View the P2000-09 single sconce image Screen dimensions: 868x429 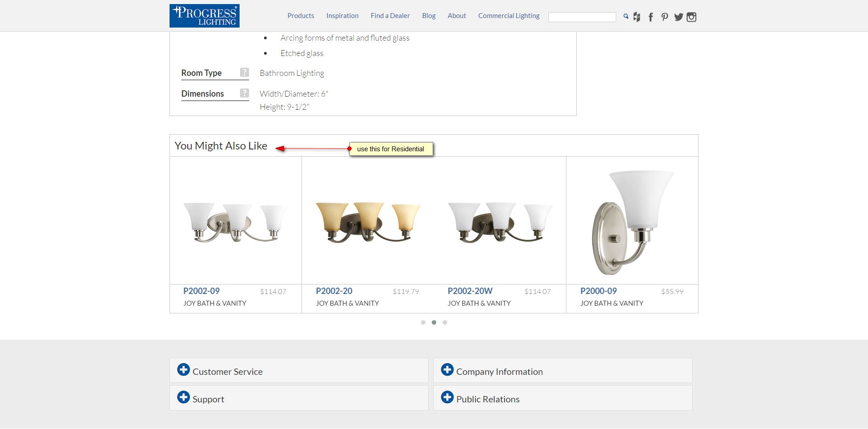tap(632, 222)
